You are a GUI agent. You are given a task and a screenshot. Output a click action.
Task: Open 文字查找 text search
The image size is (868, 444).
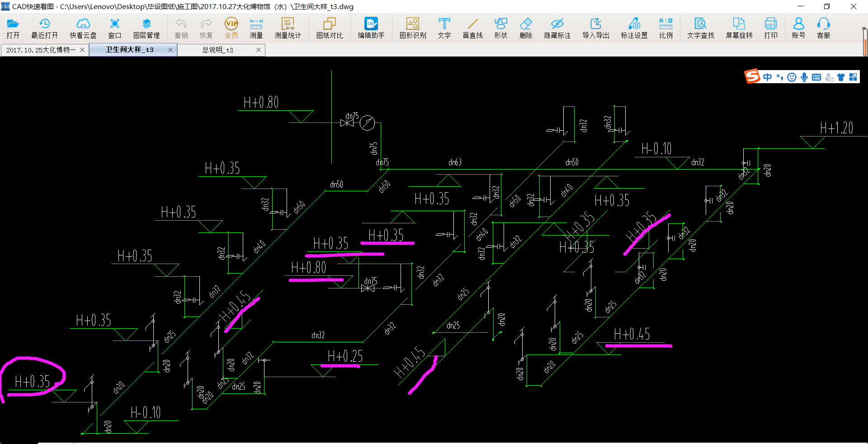(x=701, y=28)
